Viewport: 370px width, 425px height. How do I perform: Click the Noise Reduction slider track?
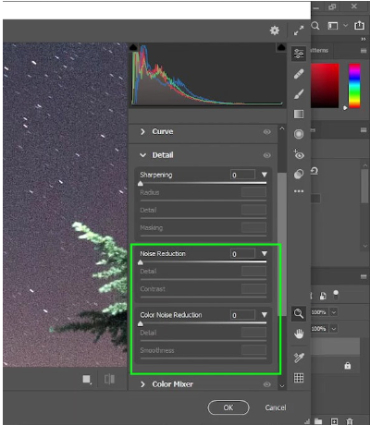(x=203, y=262)
